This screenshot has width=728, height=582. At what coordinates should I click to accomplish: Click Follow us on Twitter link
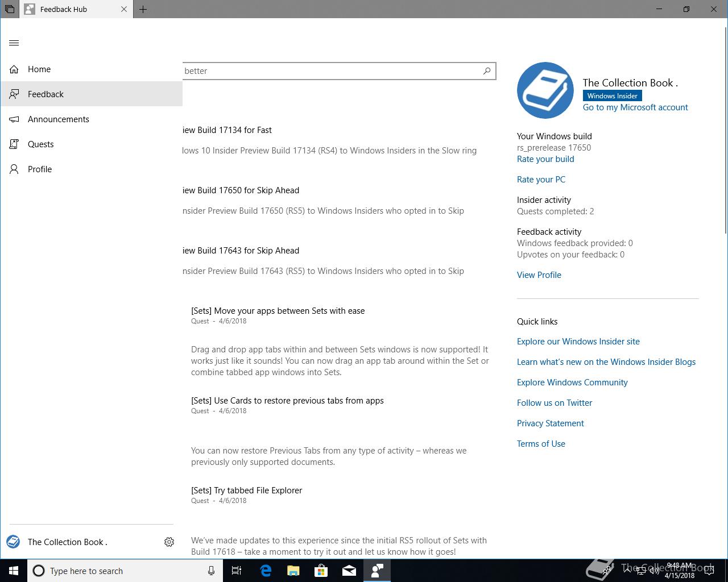[x=555, y=403]
